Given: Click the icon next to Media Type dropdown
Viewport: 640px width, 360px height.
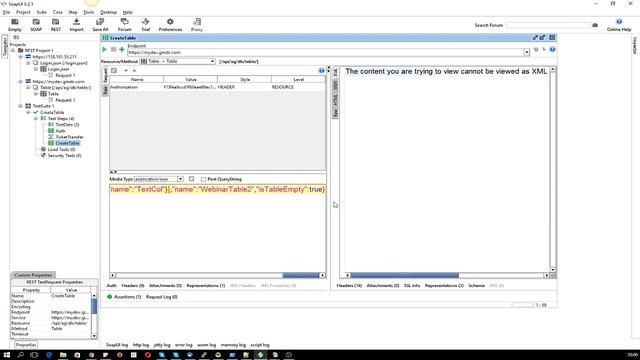Looking at the screenshot, I should point(191,179).
